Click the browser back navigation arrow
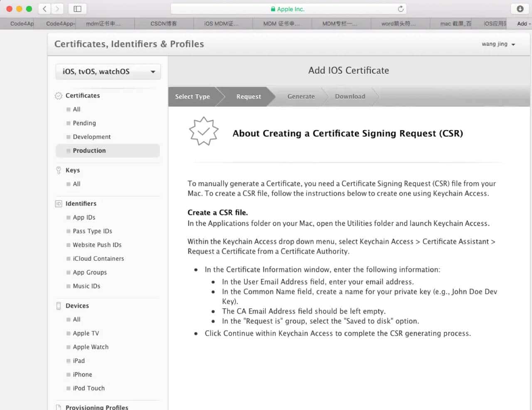532x410 pixels. point(44,8)
